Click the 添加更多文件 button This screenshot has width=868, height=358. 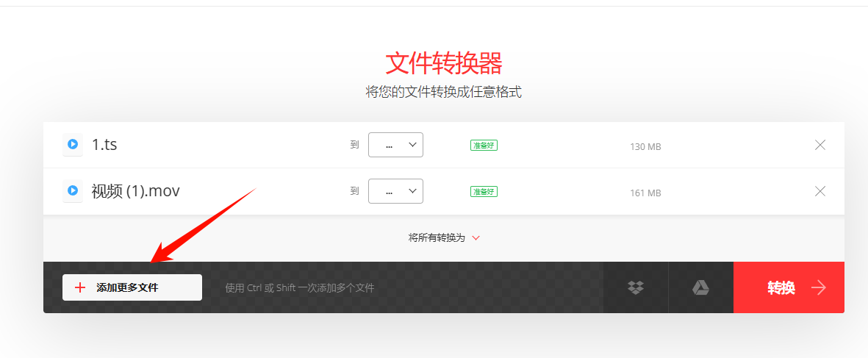pos(132,287)
